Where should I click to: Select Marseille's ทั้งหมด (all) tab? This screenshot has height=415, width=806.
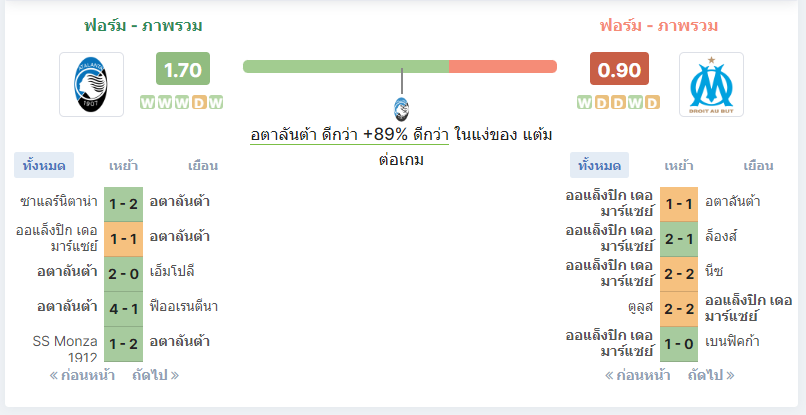pyautogui.click(x=599, y=165)
